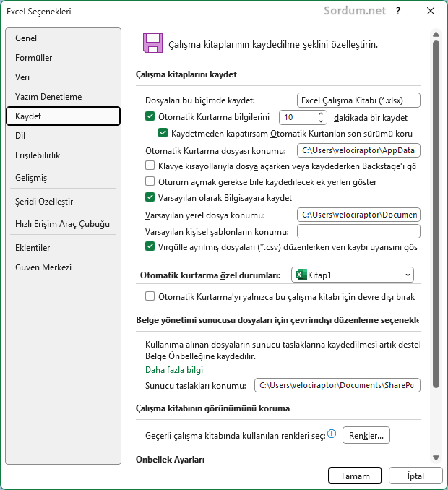Enable Oturum açmak gerekse bile checkbox
The height and width of the screenshot is (490, 448).
150,181
